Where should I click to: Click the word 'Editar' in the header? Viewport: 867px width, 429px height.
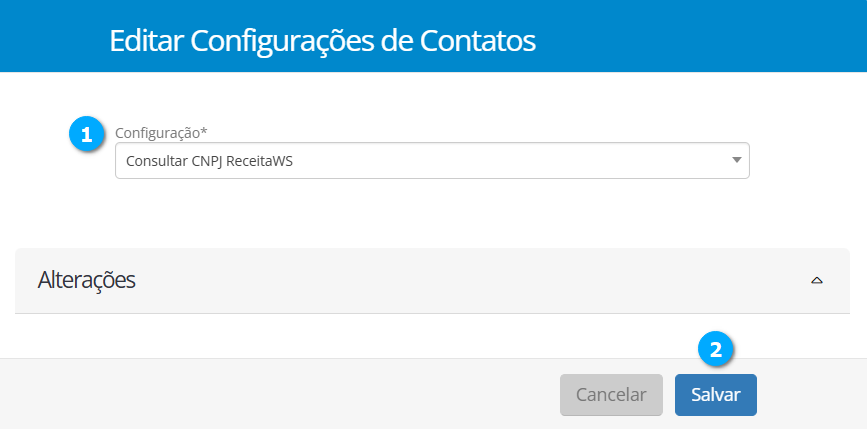[x=146, y=41]
